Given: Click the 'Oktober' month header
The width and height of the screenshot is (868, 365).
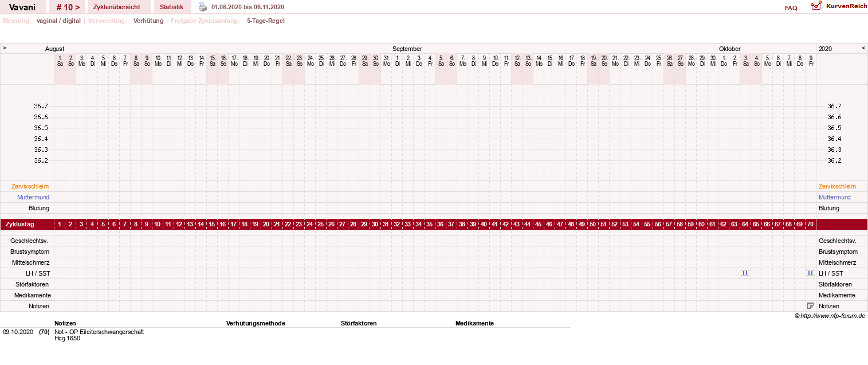Looking at the screenshot, I should [x=730, y=49].
